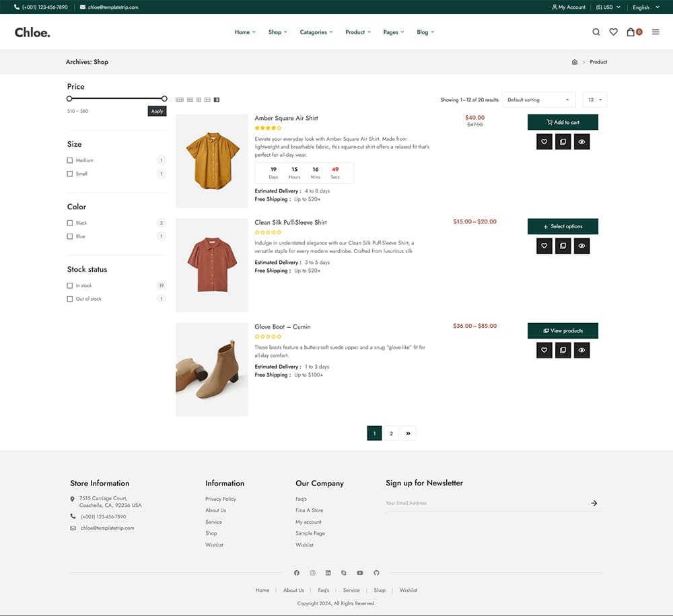Visit the store's Instagram page in footer

pos(312,573)
